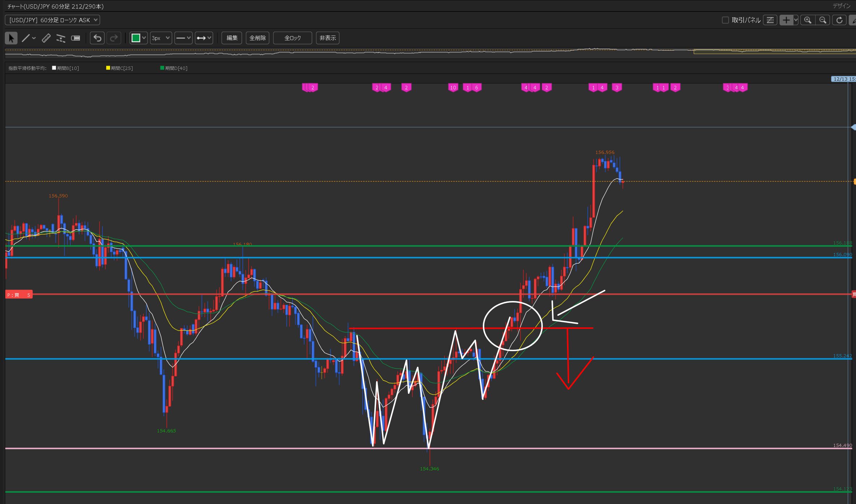Click the undo arrow button
This screenshot has height=504, width=856.
(97, 38)
